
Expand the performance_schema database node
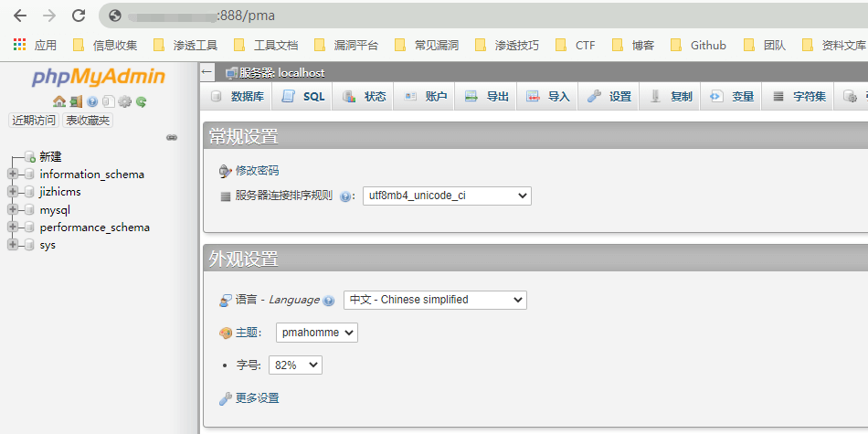12,228
